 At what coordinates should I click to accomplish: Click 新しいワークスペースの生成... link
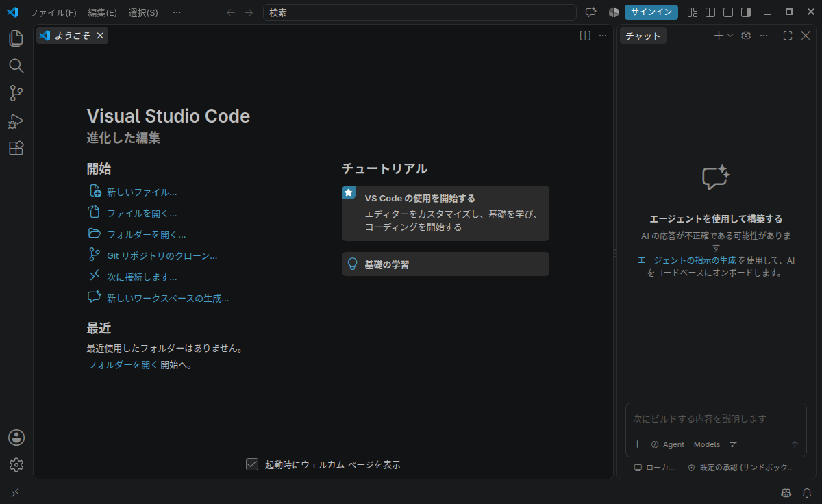pos(168,299)
